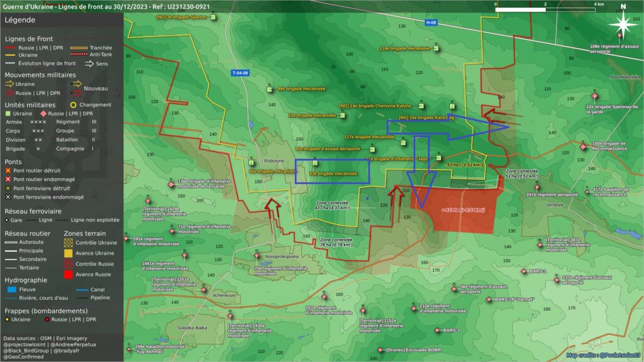Viewport: 644px width, 362px height.
Task: Click the [Drones] Escouade BOBR marker
Action: pos(379,350)
